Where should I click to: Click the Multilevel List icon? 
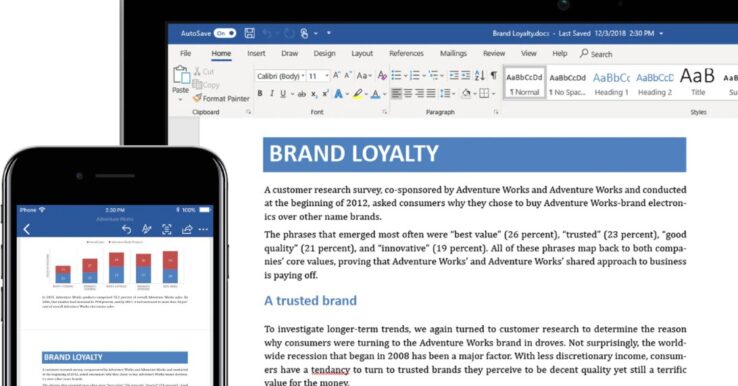(433, 75)
